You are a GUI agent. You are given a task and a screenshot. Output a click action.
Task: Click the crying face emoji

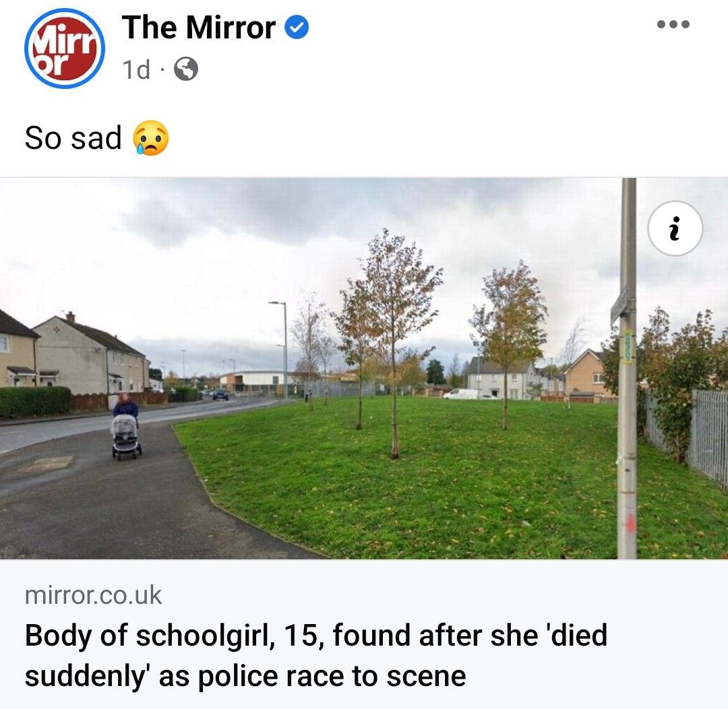151,137
